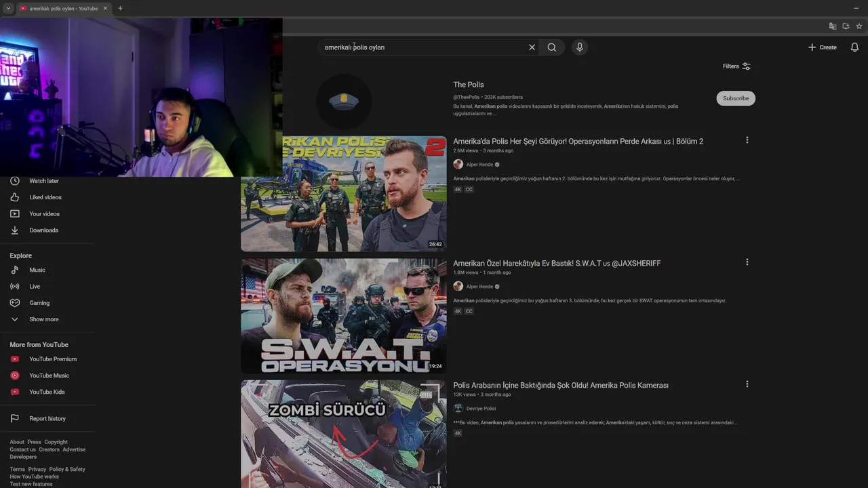This screenshot has width=868, height=488.
Task: Open Report history
Action: pyautogui.click(x=47, y=419)
